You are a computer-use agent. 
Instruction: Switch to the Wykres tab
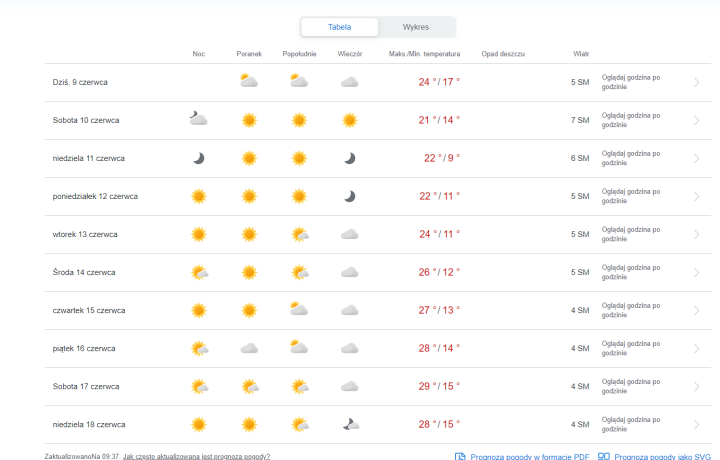(416, 27)
